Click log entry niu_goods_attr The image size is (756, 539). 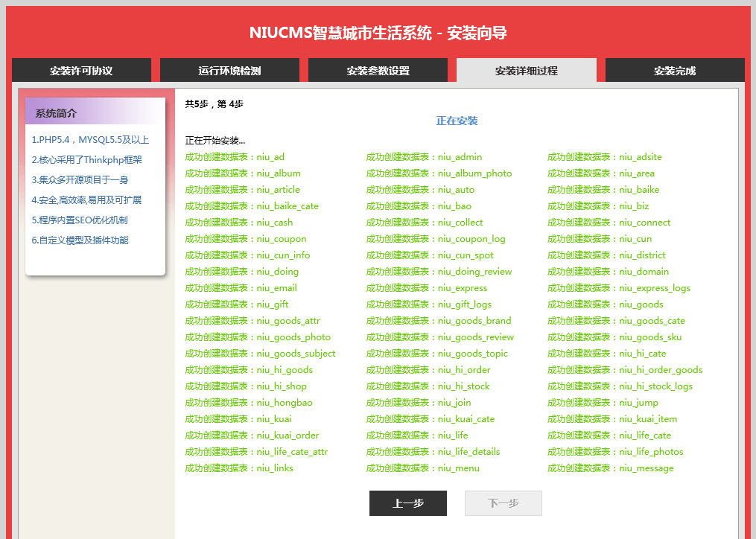[x=252, y=321]
